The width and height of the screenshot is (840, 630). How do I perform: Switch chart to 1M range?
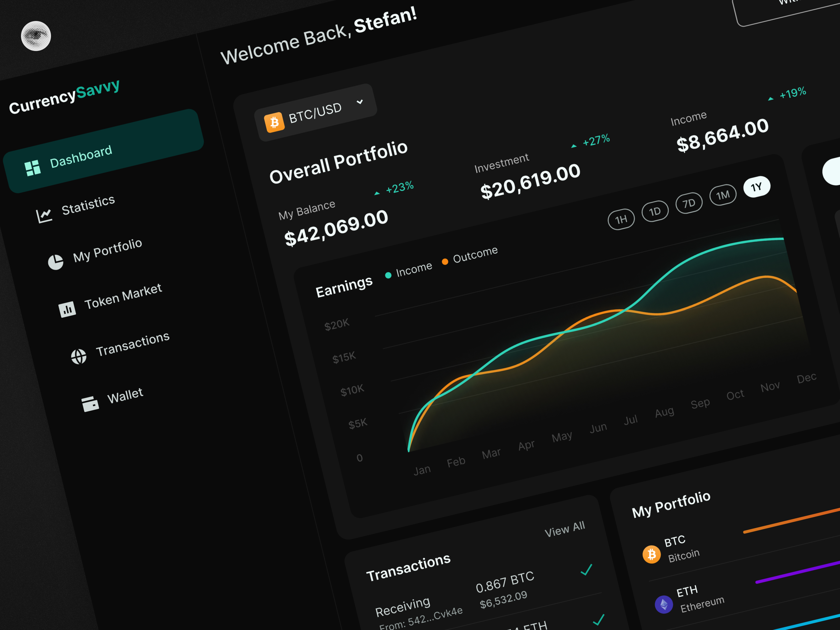[723, 195]
